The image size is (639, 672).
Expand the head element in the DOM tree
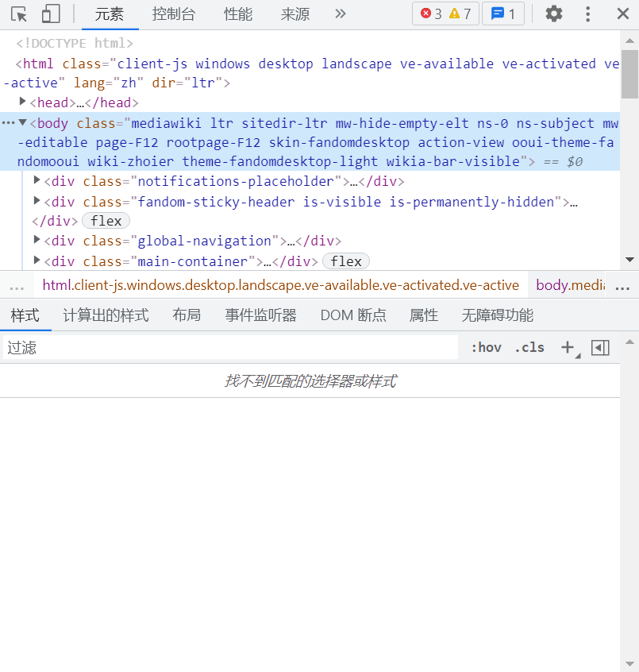(x=22, y=102)
